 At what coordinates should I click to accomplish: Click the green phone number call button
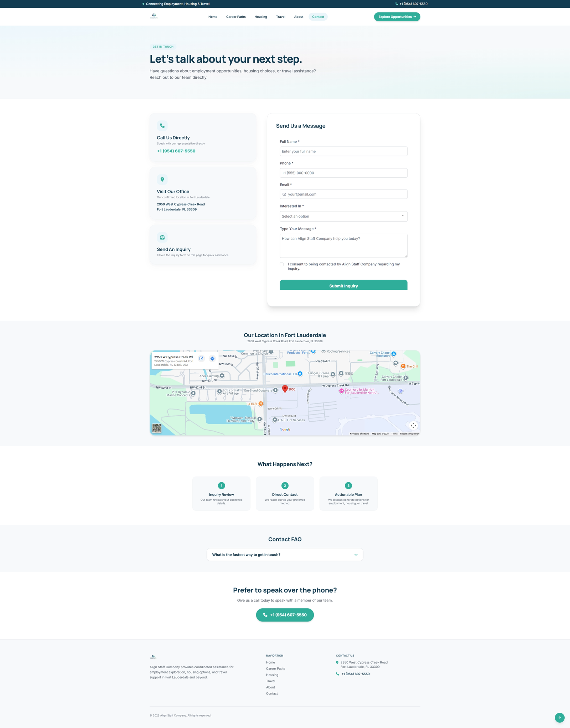(x=285, y=615)
